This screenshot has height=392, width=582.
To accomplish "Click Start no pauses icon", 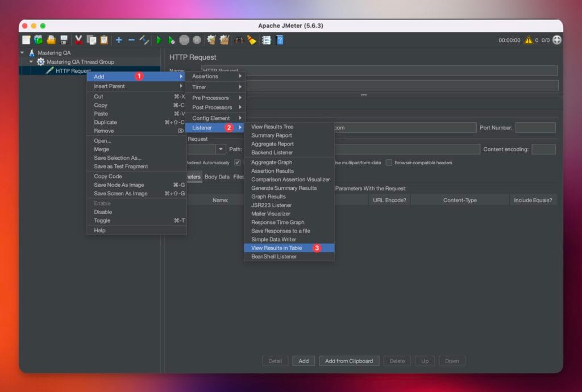I will (x=171, y=40).
